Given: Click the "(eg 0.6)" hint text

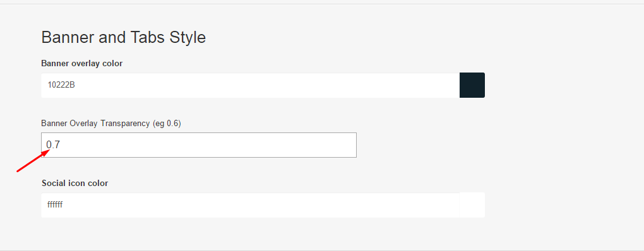Looking at the screenshot, I should [167, 124].
